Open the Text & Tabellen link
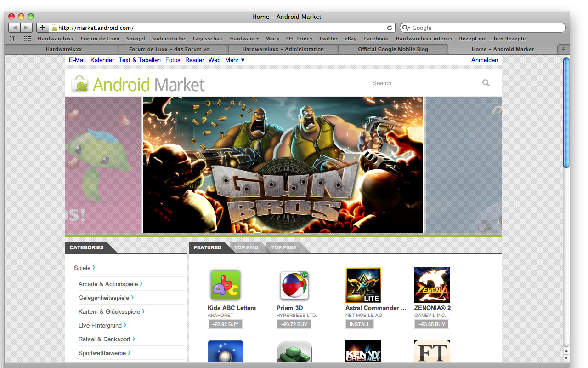This screenshot has width=588, height=368. pyautogui.click(x=140, y=60)
